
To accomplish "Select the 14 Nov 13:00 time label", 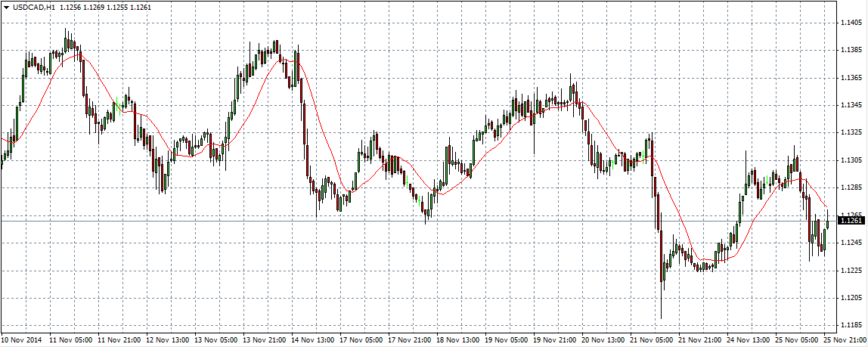I will (x=314, y=340).
